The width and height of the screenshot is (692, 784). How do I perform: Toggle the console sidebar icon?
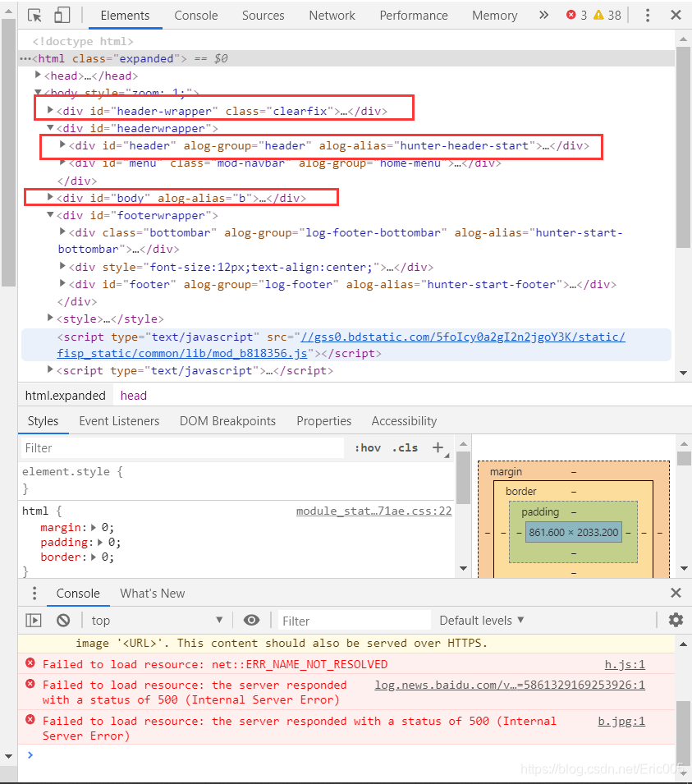click(x=34, y=621)
